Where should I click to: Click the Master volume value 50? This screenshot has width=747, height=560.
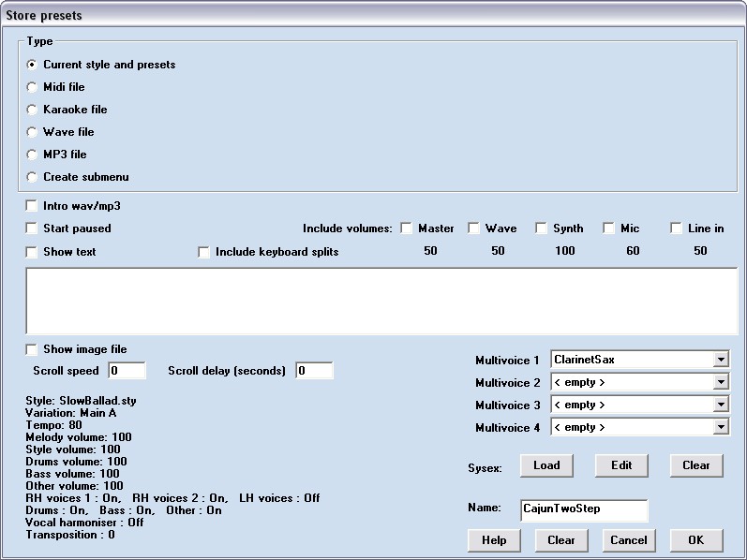pos(430,251)
